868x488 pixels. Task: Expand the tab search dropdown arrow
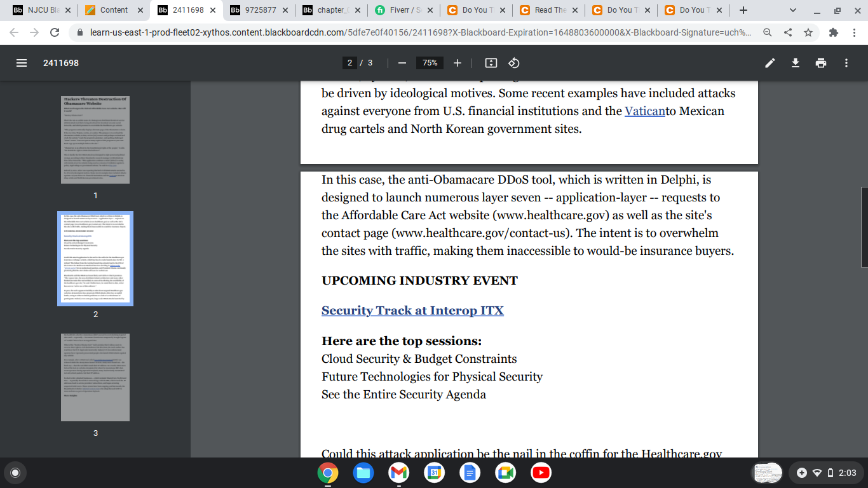tap(792, 10)
